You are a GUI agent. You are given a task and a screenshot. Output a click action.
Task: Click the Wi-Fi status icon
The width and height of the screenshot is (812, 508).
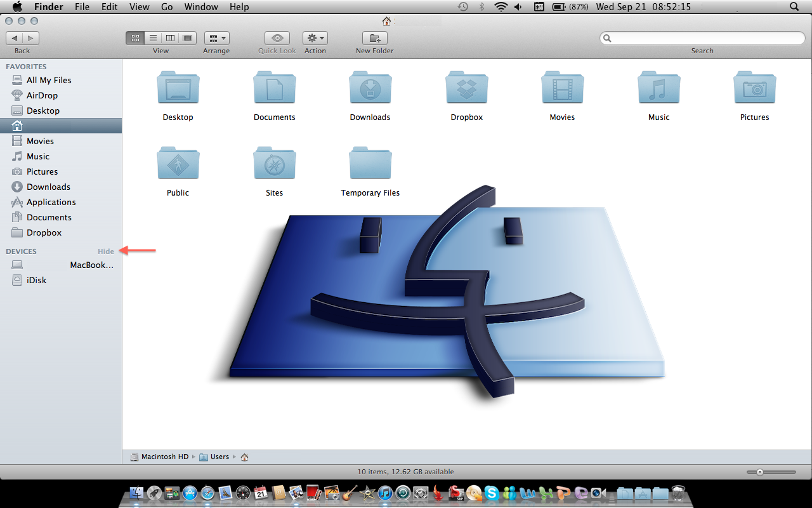[x=501, y=7]
